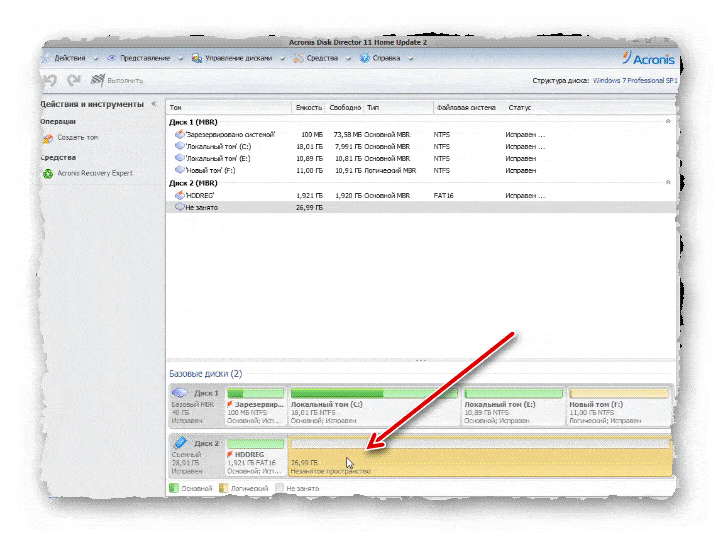Click the yellow Логический legend swatch
718x535 pixels.
point(223,488)
